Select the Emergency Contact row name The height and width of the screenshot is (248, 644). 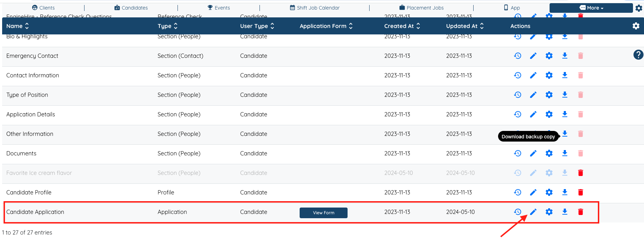coord(32,56)
